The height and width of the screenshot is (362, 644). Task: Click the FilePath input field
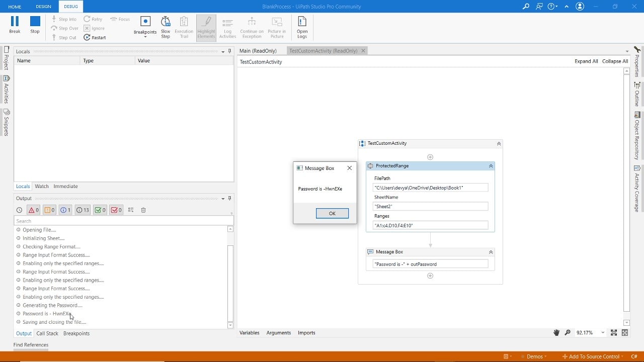pos(430,188)
